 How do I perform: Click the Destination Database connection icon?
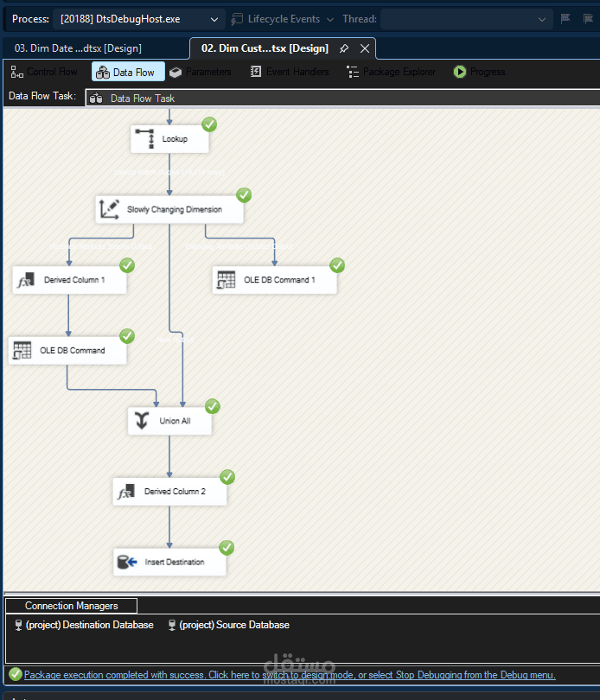tap(18, 625)
